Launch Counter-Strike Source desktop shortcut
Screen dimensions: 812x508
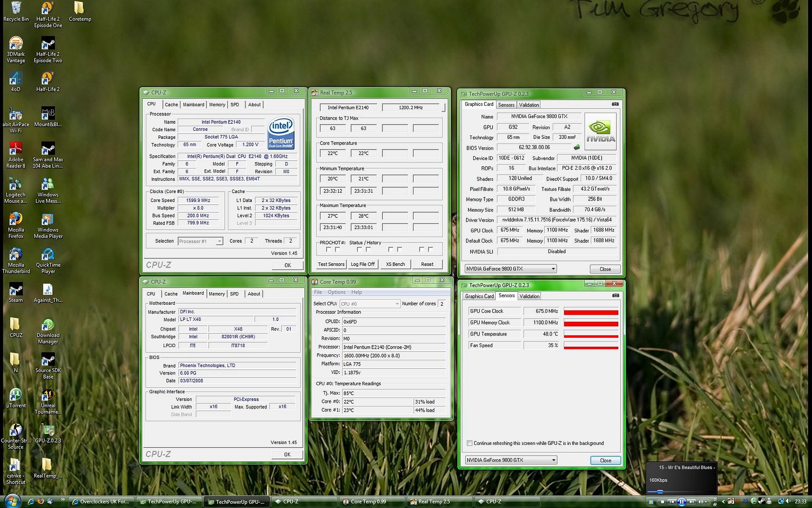click(16, 436)
